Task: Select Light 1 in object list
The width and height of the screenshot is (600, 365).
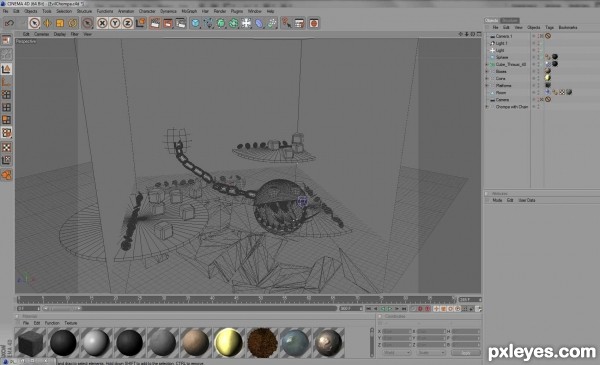Action: click(x=501, y=43)
